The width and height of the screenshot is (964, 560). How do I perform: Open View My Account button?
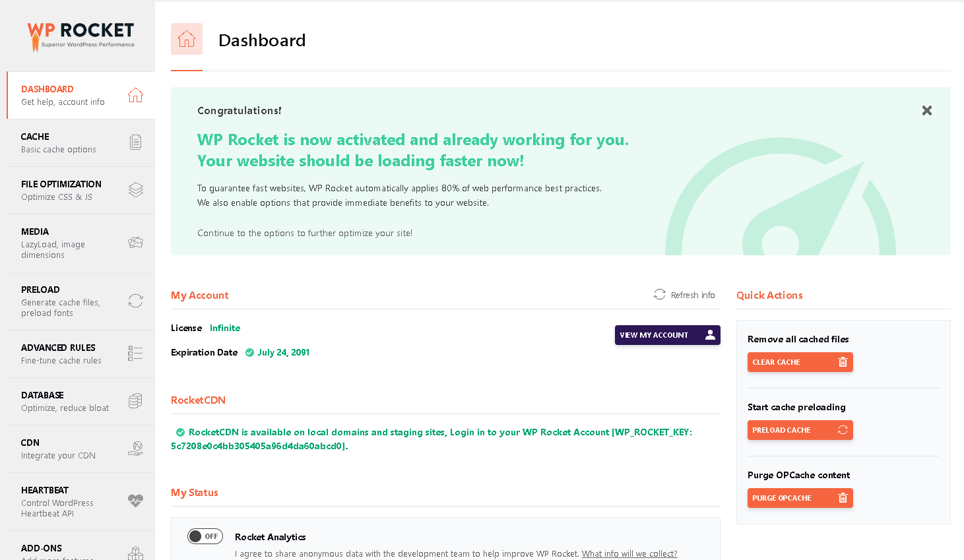point(667,335)
